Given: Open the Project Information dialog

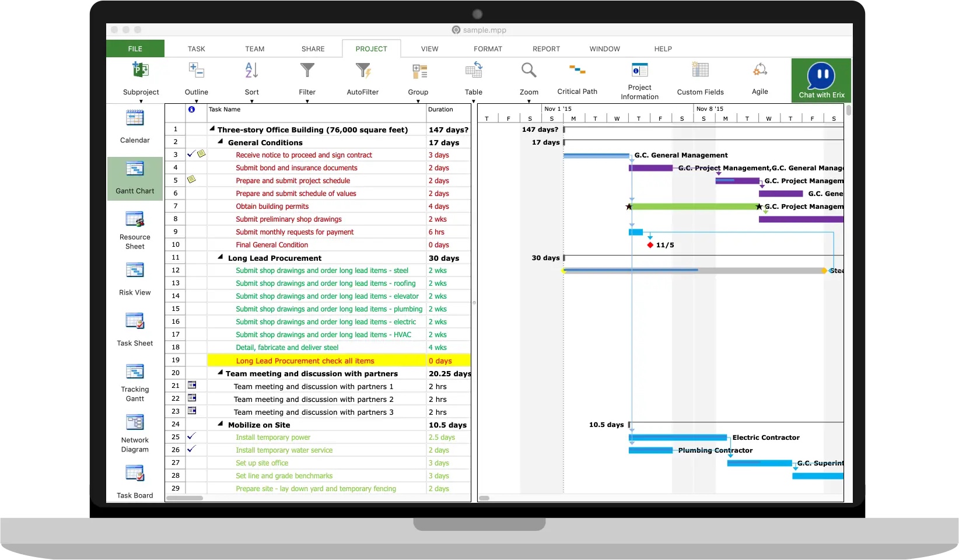Looking at the screenshot, I should 639,79.
